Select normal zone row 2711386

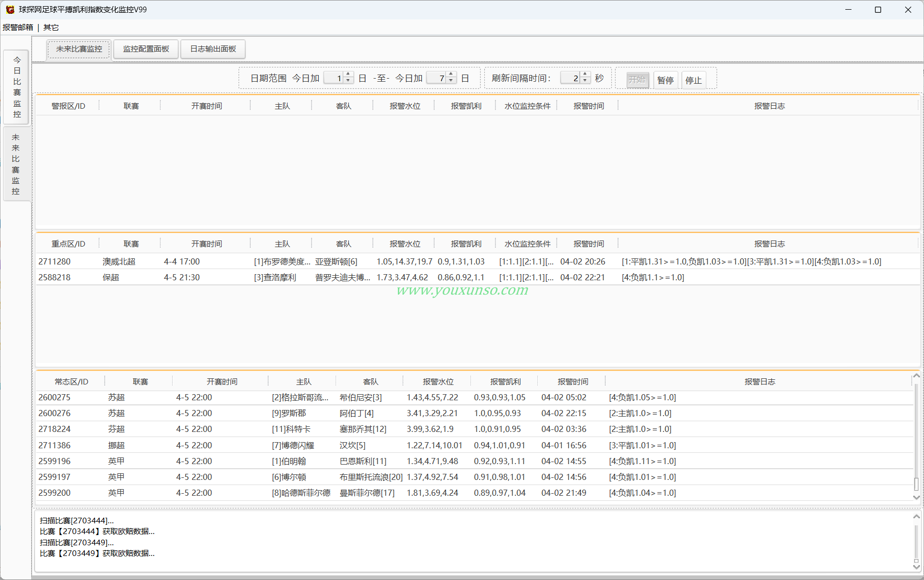pos(475,445)
